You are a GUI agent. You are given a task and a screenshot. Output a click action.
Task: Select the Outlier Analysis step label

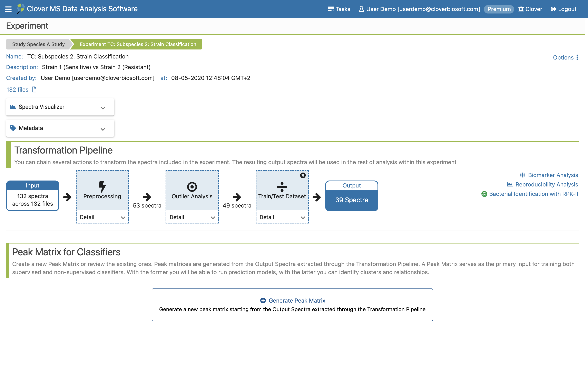click(x=192, y=196)
